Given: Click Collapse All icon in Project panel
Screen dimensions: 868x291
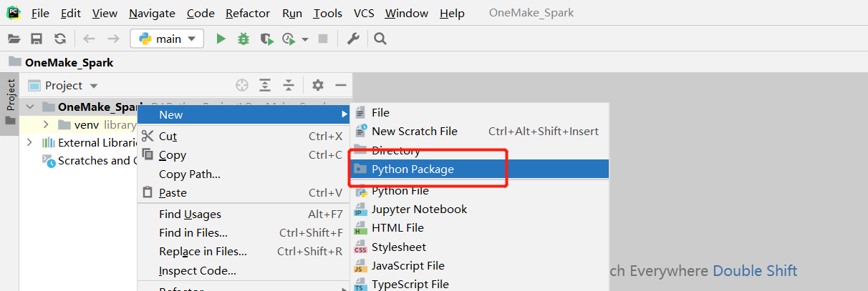Looking at the screenshot, I should 289,86.
